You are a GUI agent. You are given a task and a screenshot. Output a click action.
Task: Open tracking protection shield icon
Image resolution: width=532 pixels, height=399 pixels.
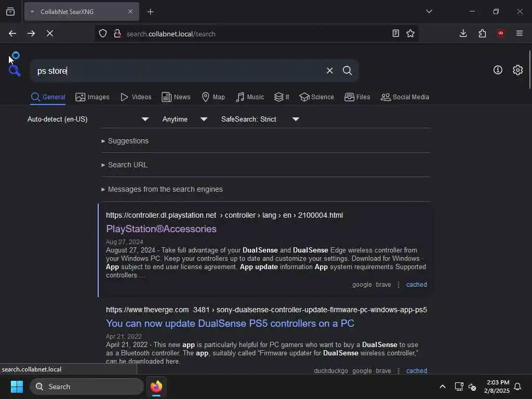pyautogui.click(x=103, y=33)
